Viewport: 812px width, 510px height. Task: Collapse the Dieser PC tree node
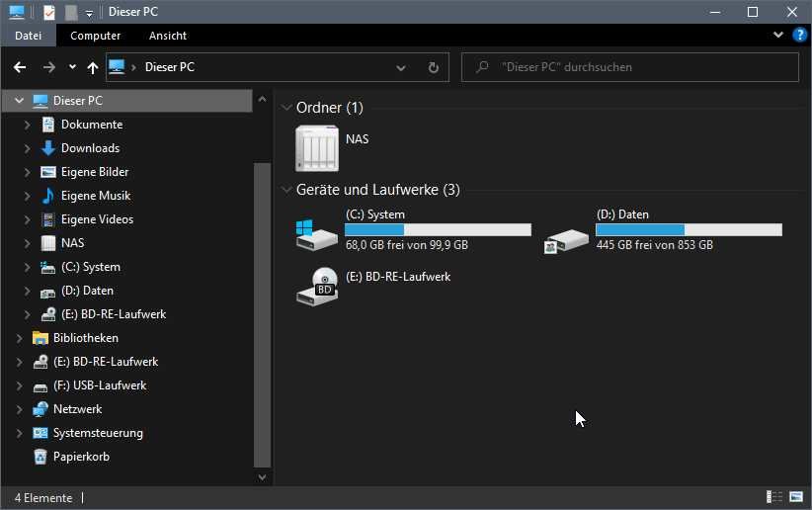(19, 101)
